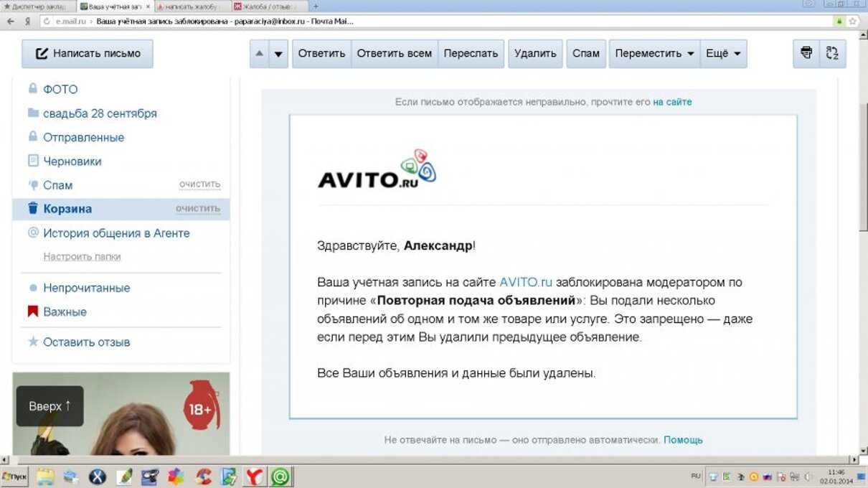Click the lock icon next to ФОТО
Viewport: 868px width, 488px height.
pyautogui.click(x=33, y=89)
